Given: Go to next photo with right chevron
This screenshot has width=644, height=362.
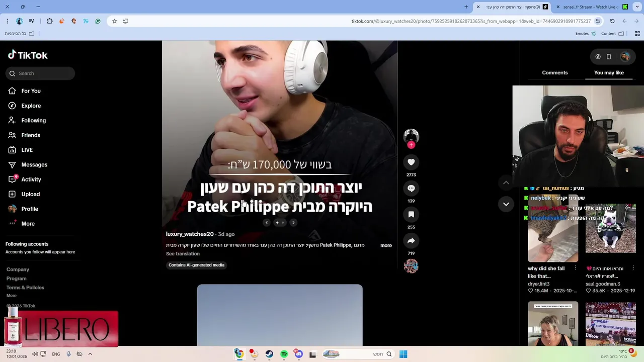Looking at the screenshot, I should 293,223.
